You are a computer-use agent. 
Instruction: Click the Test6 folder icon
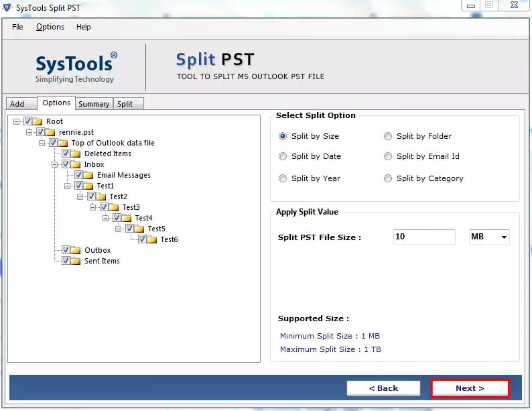pos(152,239)
